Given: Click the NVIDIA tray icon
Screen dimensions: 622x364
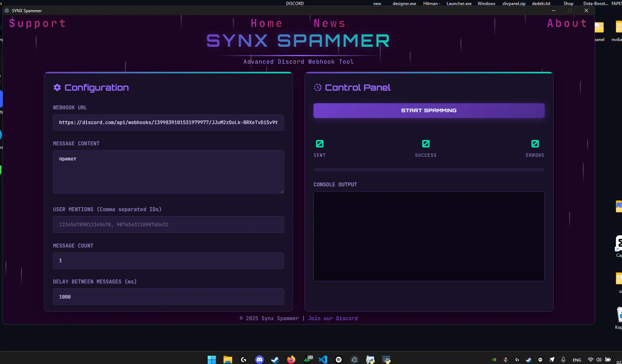Looking at the screenshot, I should pyautogui.click(x=494, y=360).
